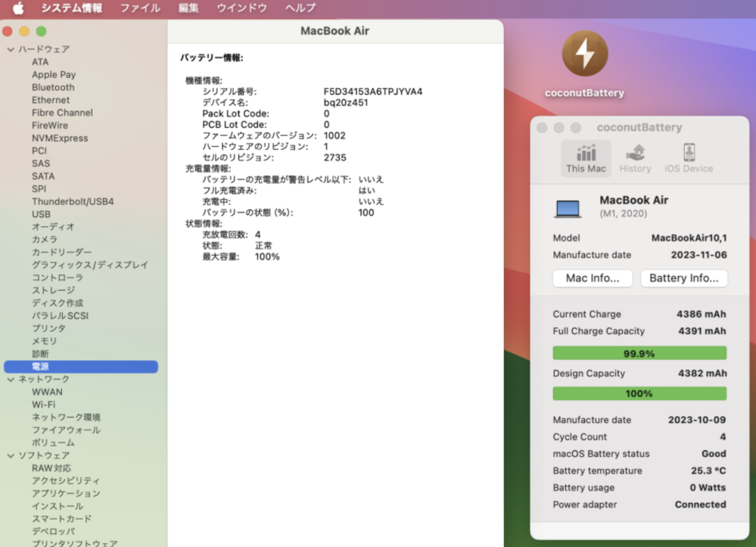Click the 4386 mAh current charge value
This screenshot has width=756, height=547.
click(701, 314)
